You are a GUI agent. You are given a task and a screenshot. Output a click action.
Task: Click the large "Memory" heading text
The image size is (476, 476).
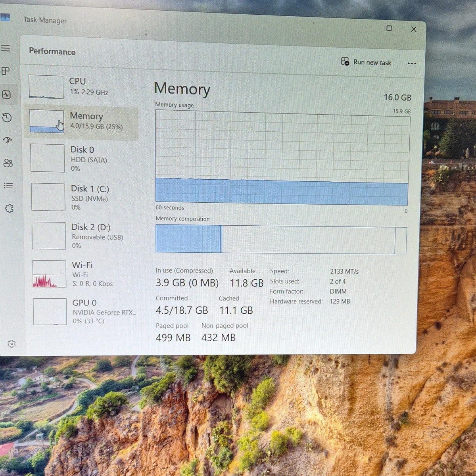tap(182, 89)
